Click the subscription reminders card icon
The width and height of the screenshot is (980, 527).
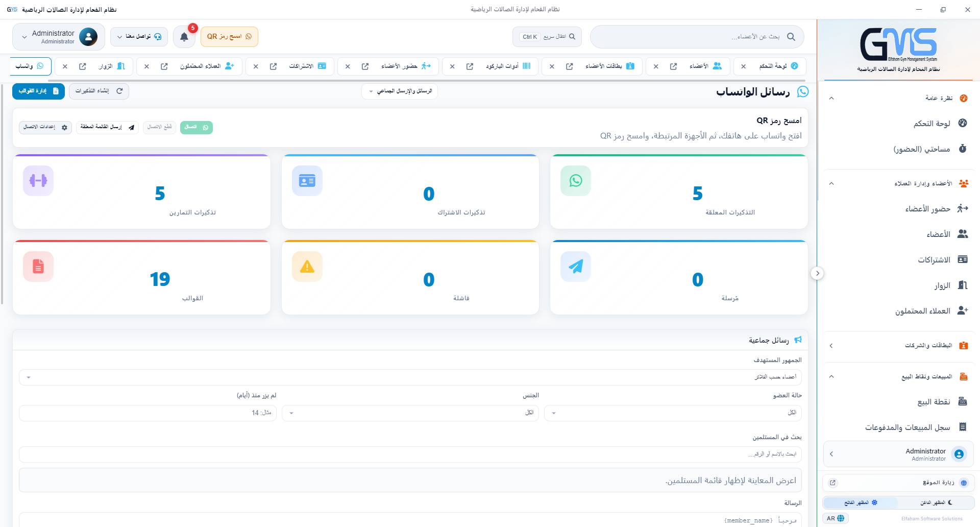307,181
